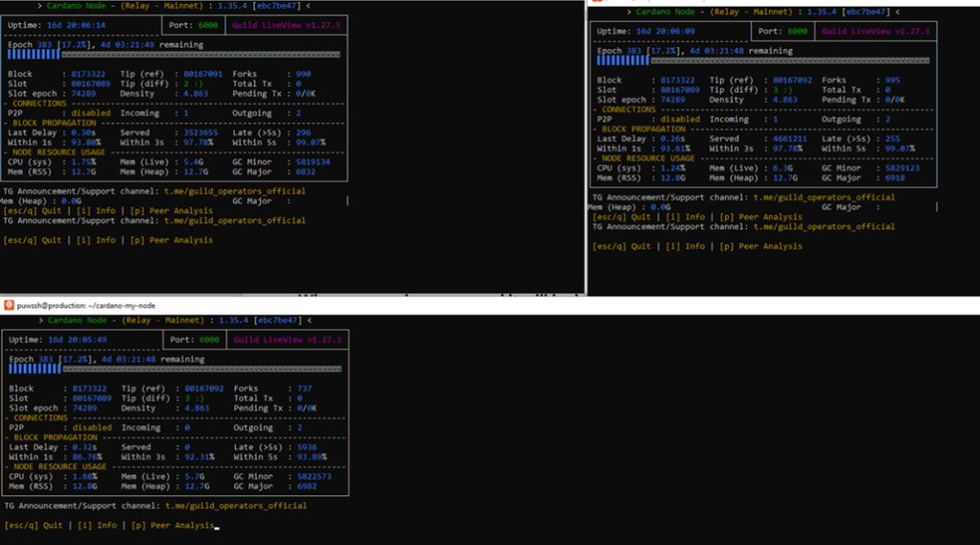Click the Guild LiveView v1.27.3 label beside Uptime 16d 20:06:14

pyautogui.click(x=287, y=25)
